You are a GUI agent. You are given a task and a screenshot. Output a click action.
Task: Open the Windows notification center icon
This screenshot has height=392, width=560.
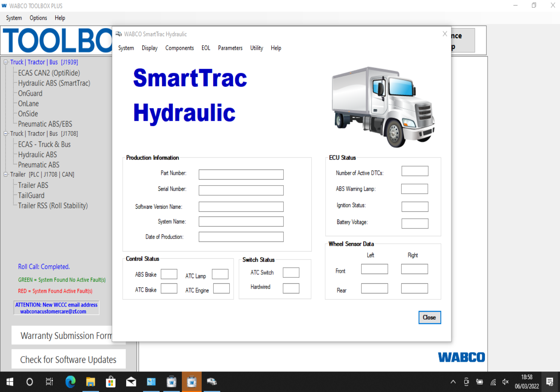[x=550, y=382]
